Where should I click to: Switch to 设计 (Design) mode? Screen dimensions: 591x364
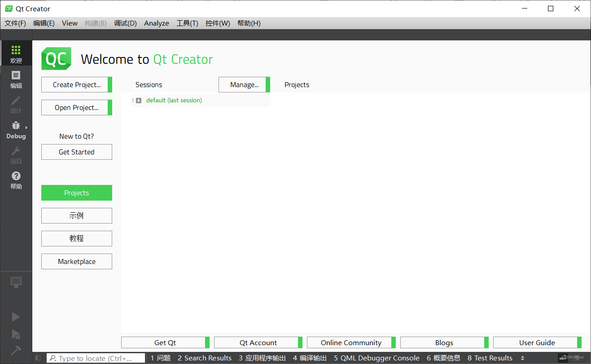pos(16,104)
